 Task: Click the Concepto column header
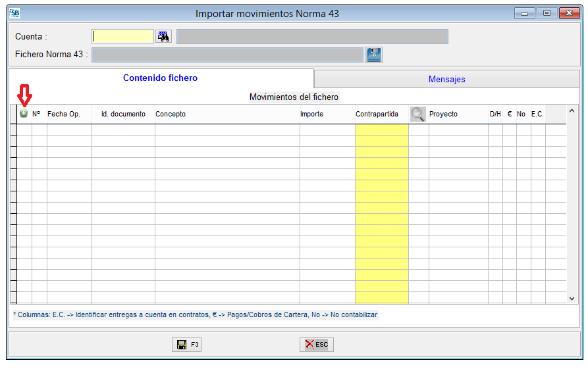(227, 114)
